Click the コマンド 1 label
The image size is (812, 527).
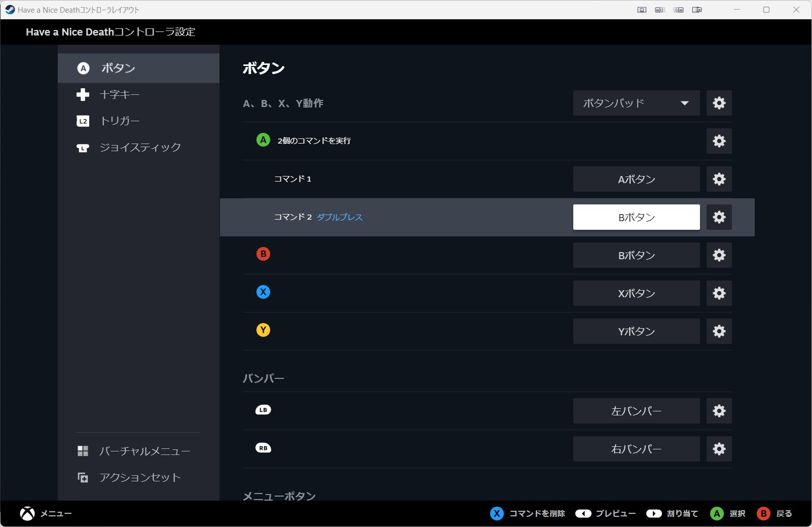click(292, 179)
